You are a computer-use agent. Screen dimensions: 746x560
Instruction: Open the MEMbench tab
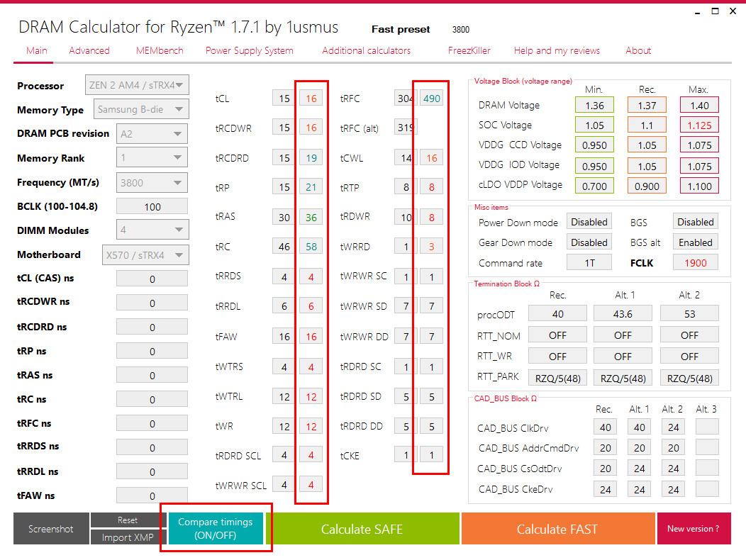[x=160, y=50]
